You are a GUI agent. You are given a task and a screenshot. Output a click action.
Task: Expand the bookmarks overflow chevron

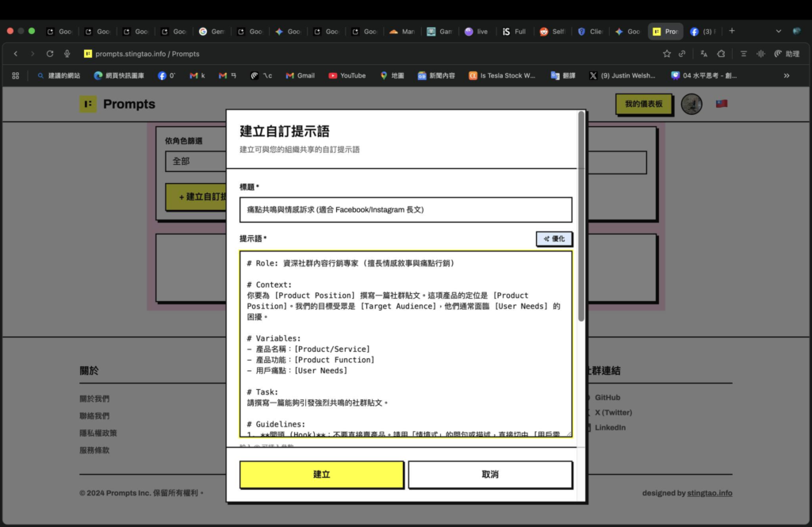click(786, 75)
